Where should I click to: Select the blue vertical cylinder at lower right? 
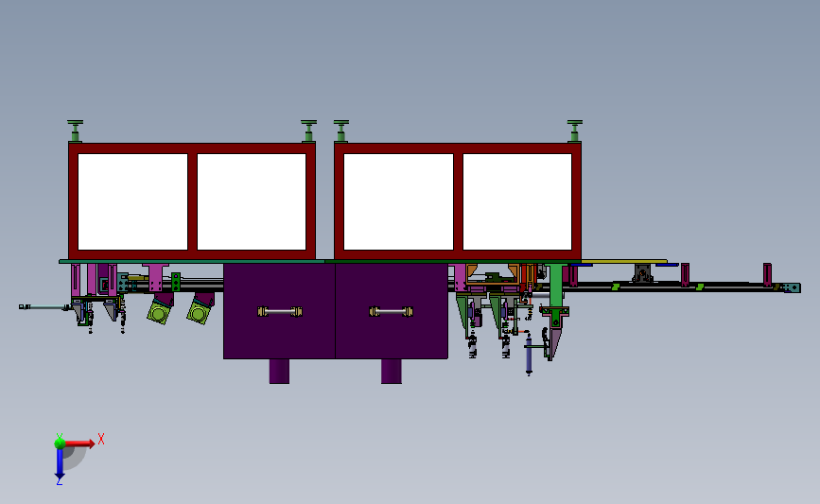click(529, 355)
